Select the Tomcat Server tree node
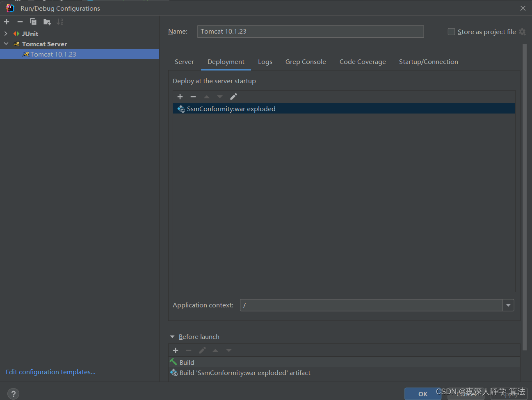 (x=44, y=44)
